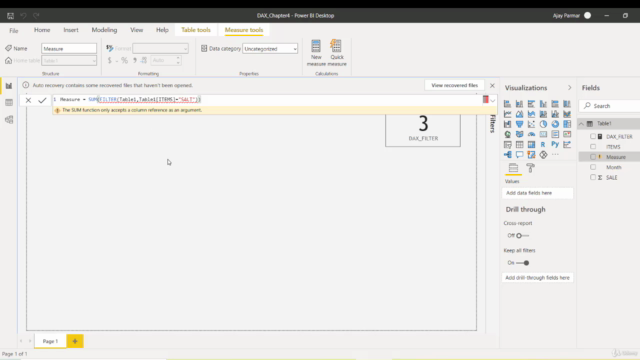640x360 pixels.
Task: Click the New measure button
Action: point(316,53)
